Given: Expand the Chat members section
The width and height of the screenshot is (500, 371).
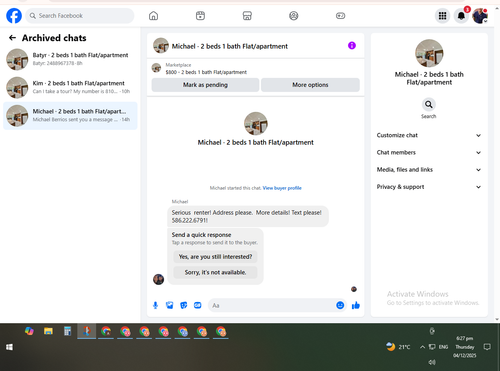Looking at the screenshot, I should pyautogui.click(x=429, y=153).
